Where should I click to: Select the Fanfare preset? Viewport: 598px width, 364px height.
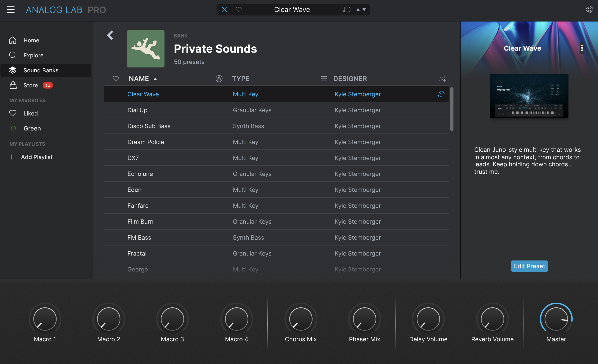point(277,206)
